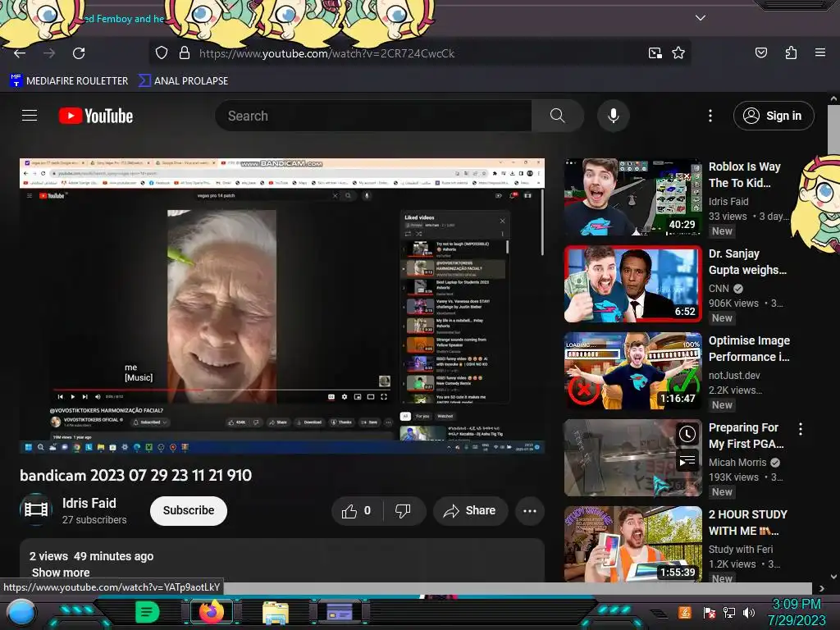The image size is (840, 630).
Task: Open the flag tray icon with red X
Action: point(710,612)
